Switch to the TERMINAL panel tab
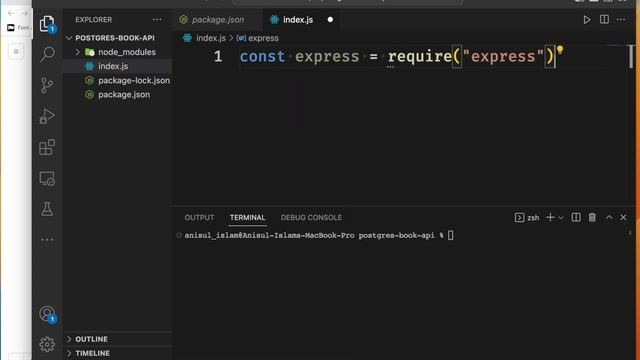This screenshot has height=360, width=640. (x=247, y=218)
